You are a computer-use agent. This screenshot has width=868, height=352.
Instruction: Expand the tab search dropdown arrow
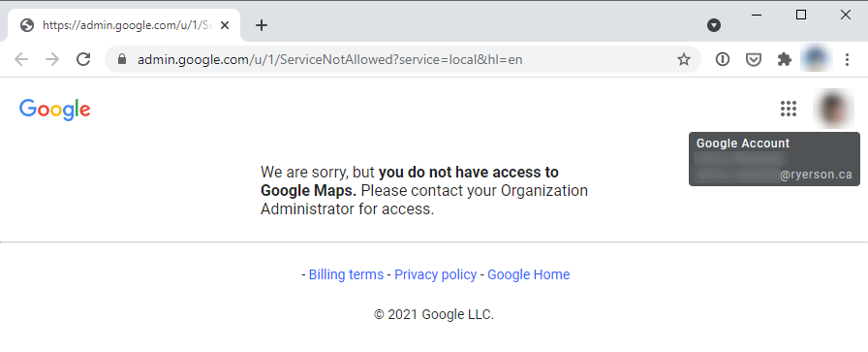714,25
